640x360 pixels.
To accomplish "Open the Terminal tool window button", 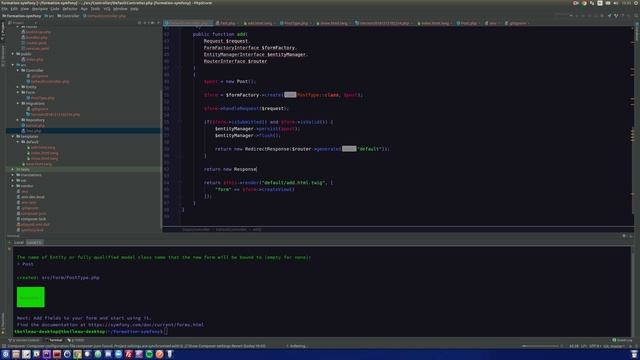I will click(54, 340).
